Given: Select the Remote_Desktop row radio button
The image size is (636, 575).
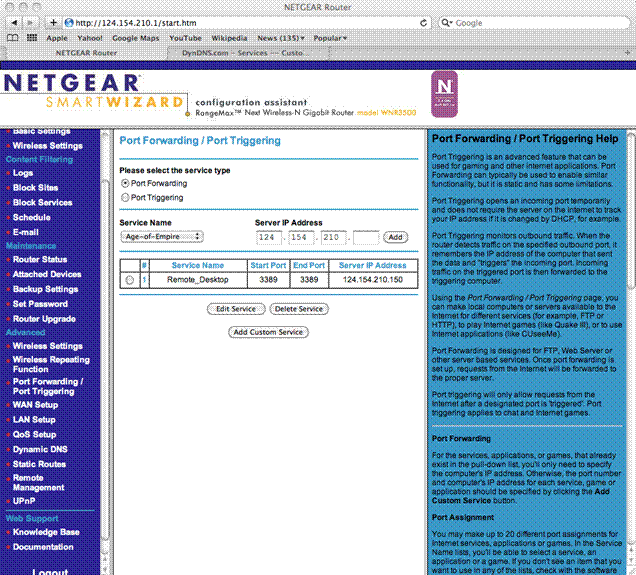Looking at the screenshot, I should coord(129,280).
